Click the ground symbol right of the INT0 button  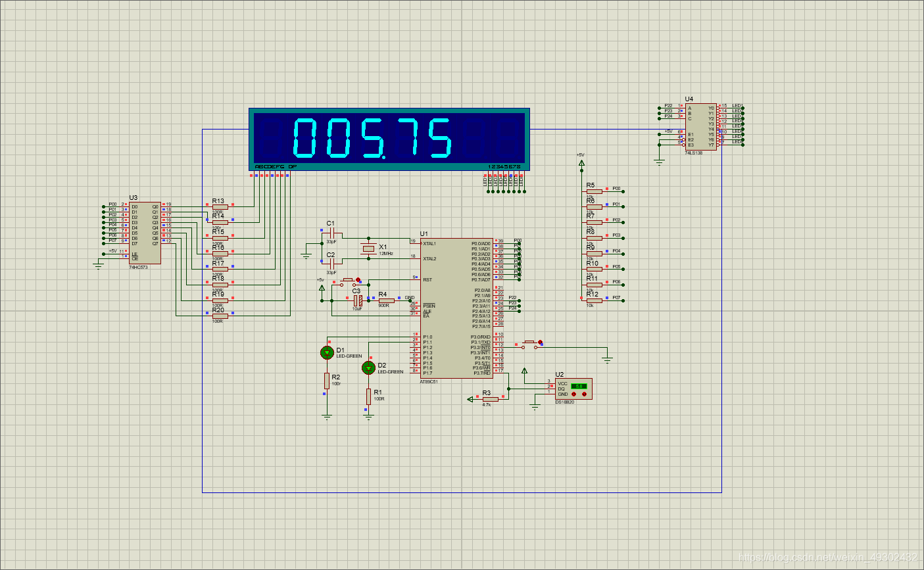coord(607,360)
